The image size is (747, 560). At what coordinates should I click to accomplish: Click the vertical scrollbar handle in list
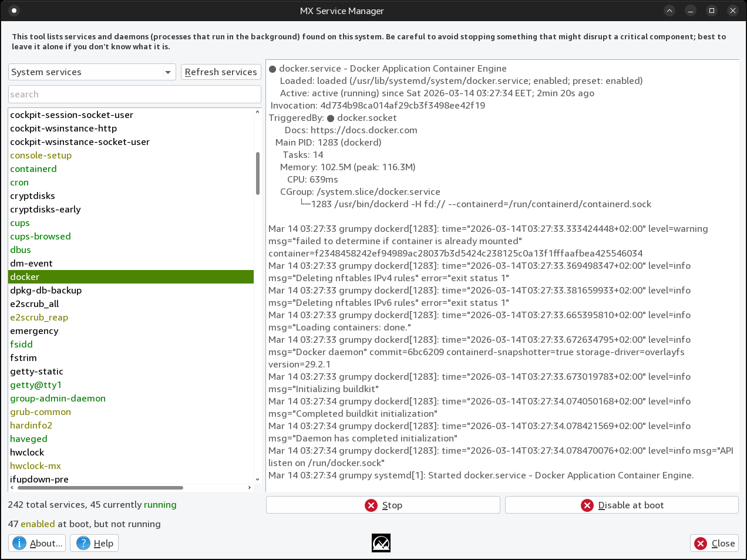coord(257,173)
